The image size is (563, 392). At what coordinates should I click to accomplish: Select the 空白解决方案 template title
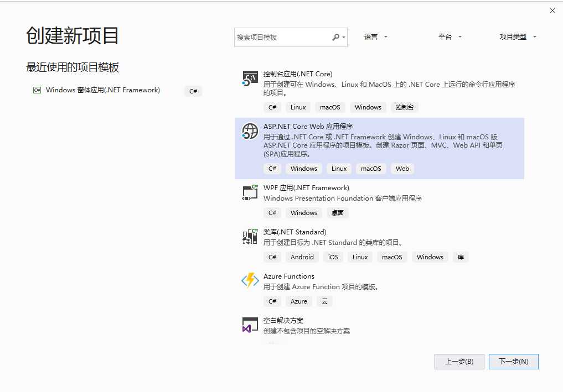point(283,320)
